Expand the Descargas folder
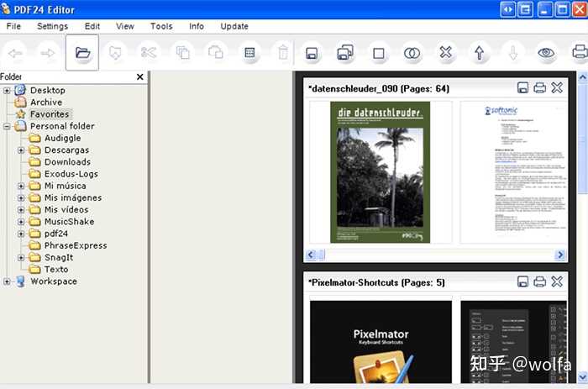588x389 pixels. [x=21, y=150]
